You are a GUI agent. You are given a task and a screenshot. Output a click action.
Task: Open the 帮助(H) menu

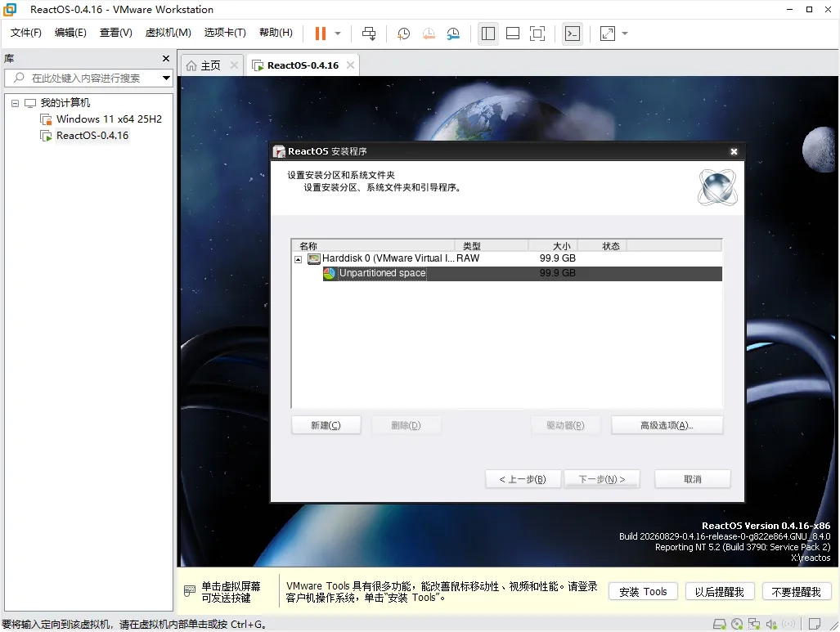coord(276,33)
